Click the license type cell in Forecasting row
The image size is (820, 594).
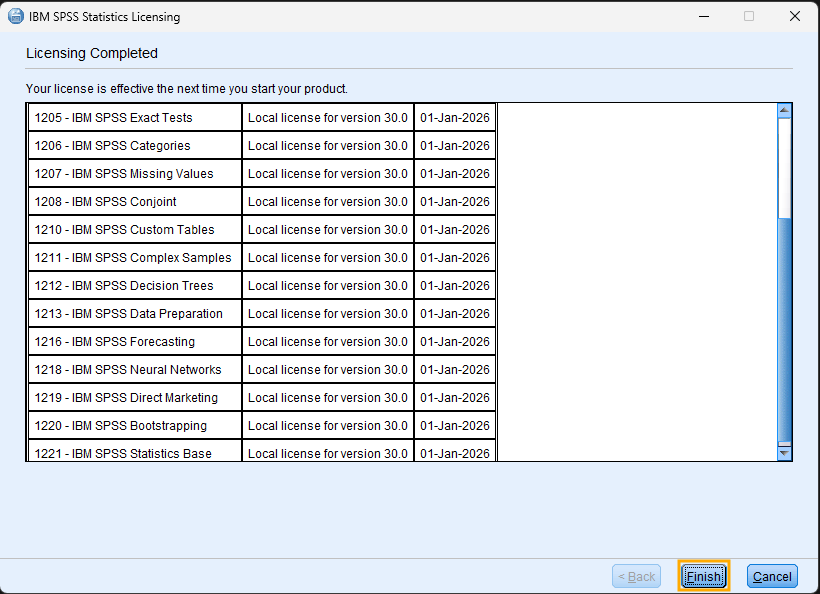click(x=328, y=341)
